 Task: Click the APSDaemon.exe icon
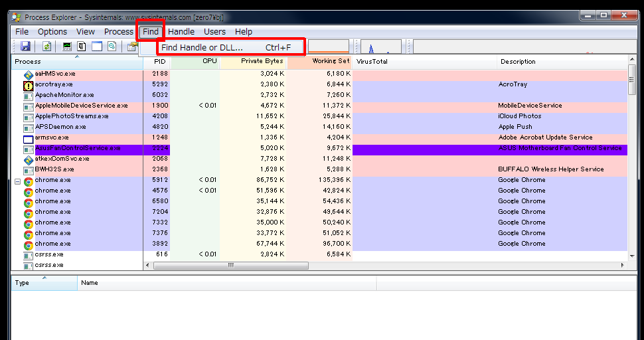tap(29, 129)
